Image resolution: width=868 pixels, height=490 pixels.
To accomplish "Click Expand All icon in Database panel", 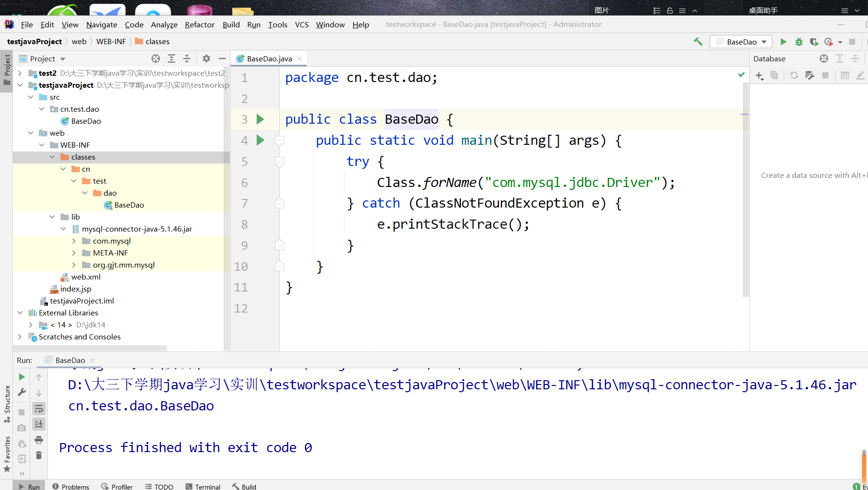I will click(x=840, y=58).
